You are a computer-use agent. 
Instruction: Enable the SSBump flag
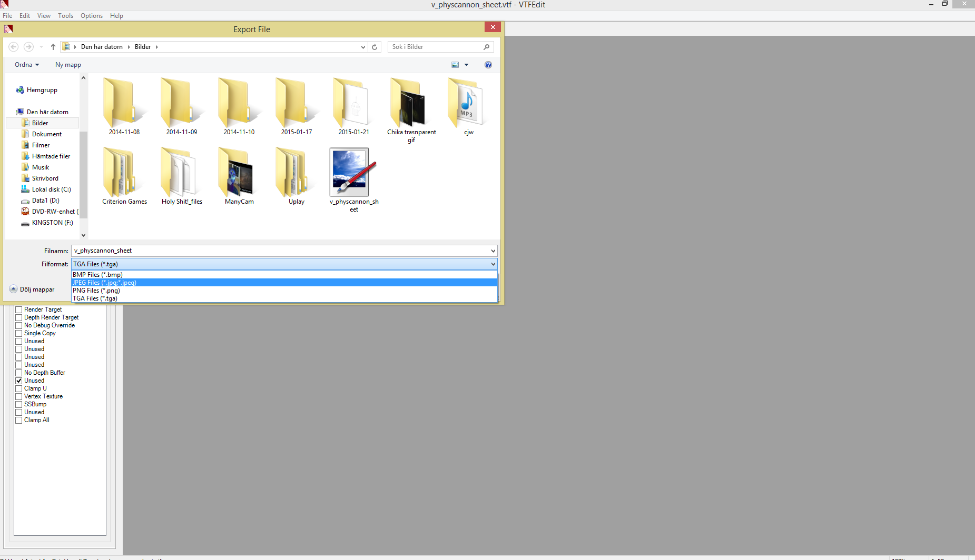coord(19,404)
